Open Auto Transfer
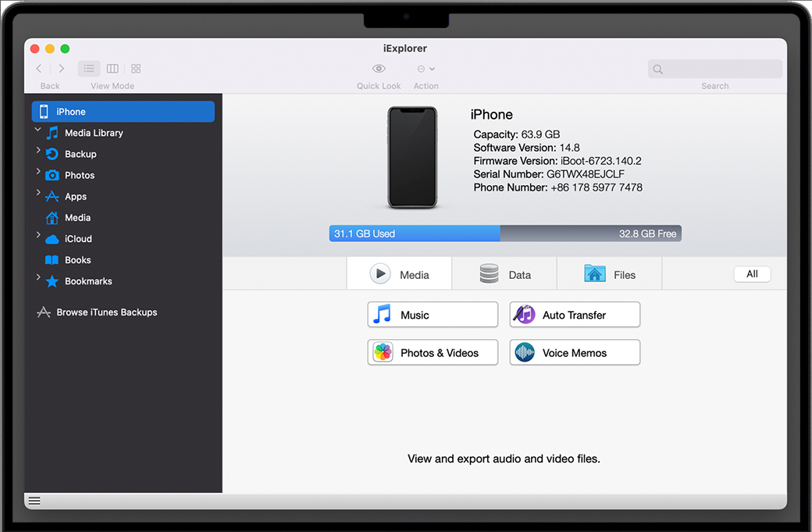Viewport: 812px width, 532px height. pyautogui.click(x=575, y=314)
